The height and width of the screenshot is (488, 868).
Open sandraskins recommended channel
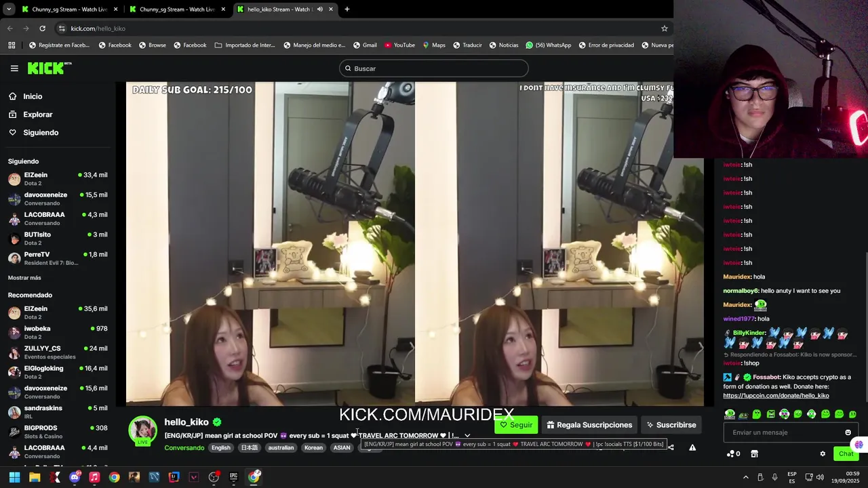(58, 412)
